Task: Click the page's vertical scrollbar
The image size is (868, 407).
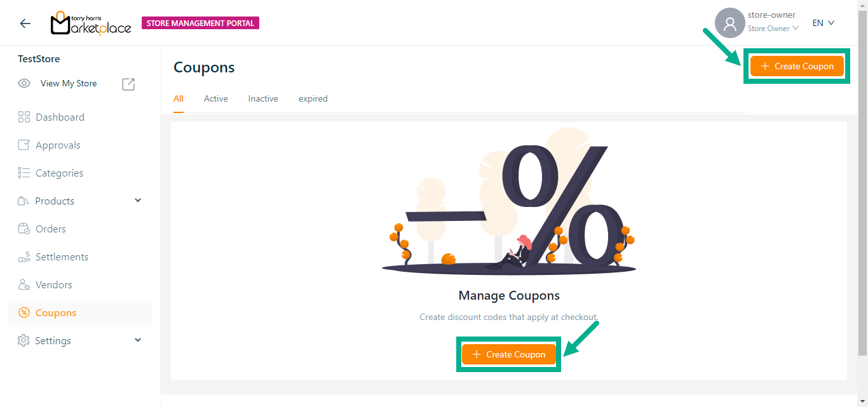Action: tap(862, 190)
